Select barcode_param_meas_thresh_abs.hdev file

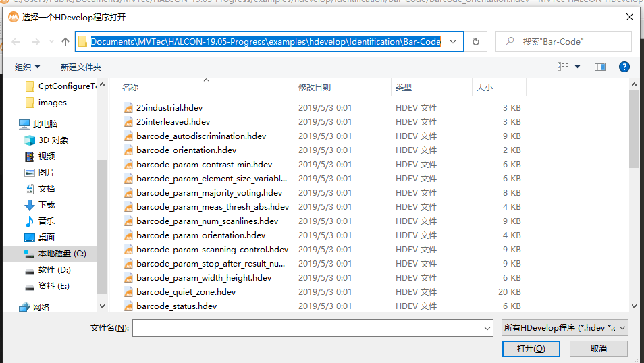point(213,207)
